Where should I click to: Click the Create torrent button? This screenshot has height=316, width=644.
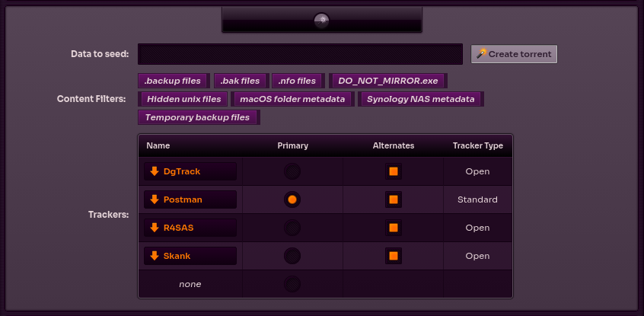[x=514, y=54]
